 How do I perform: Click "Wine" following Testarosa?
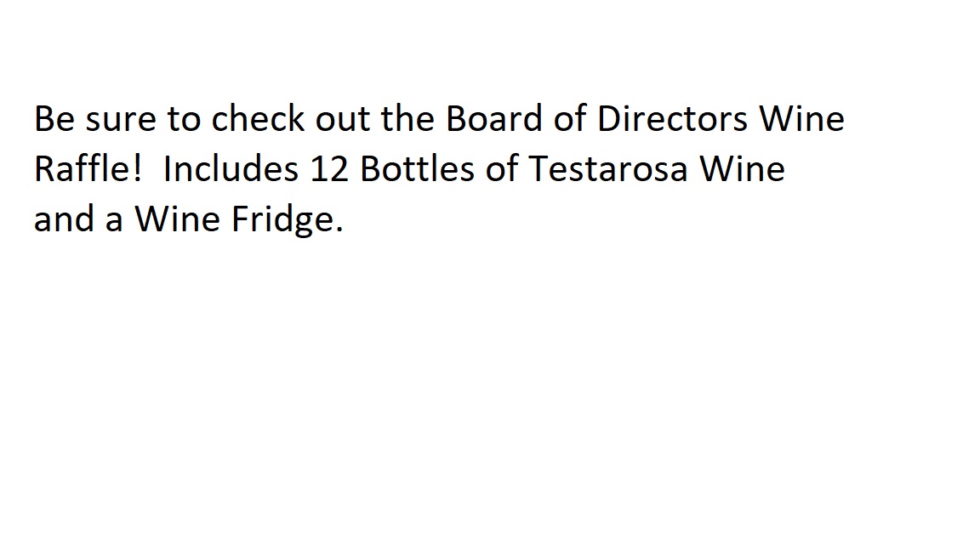(742, 168)
